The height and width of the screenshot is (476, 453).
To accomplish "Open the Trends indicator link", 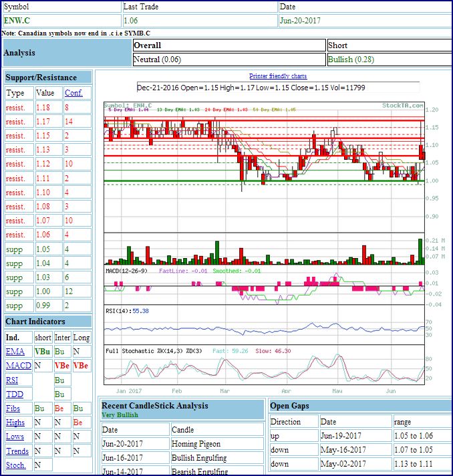I will [17, 451].
